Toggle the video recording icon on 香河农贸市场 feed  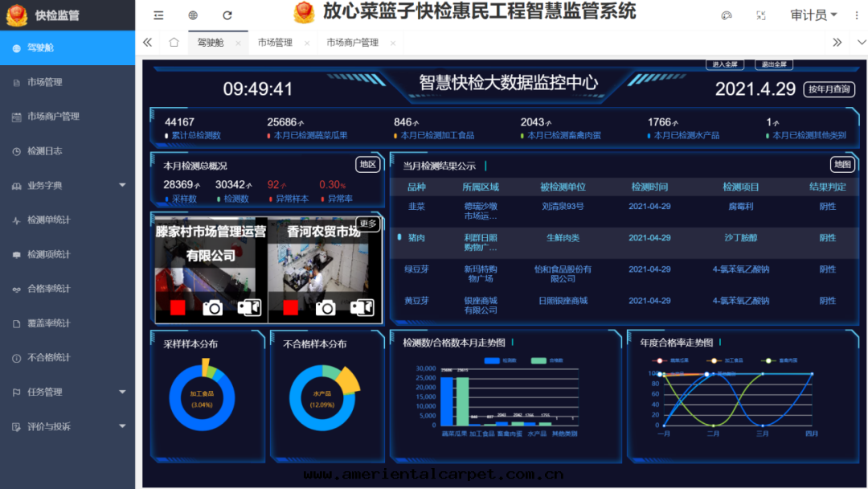coord(364,306)
